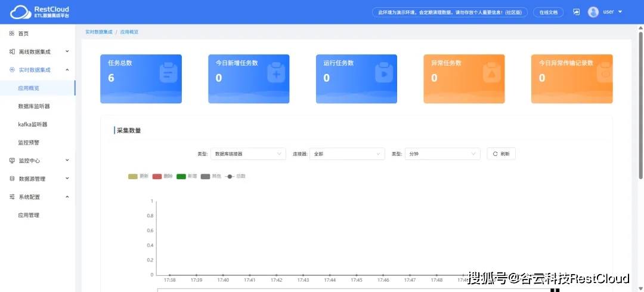Screen dimensions: 644x292
Task: Click the 采集数量 section heading
Action: point(129,130)
